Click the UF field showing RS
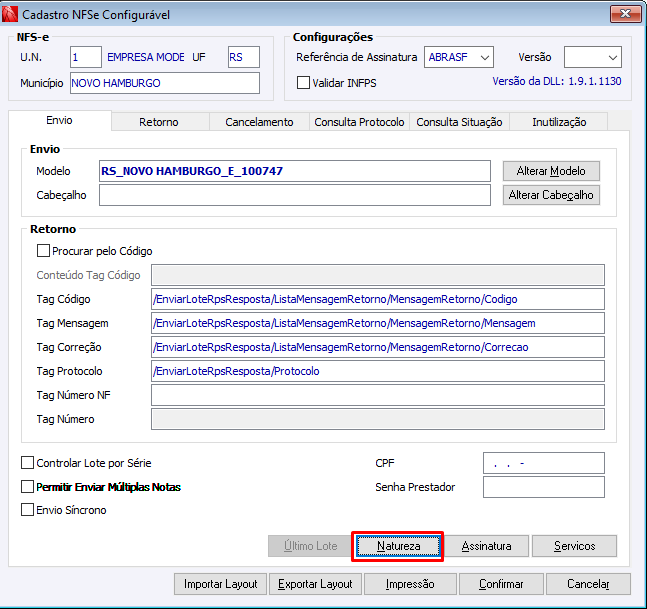This screenshot has height=609, width=647. [x=244, y=57]
